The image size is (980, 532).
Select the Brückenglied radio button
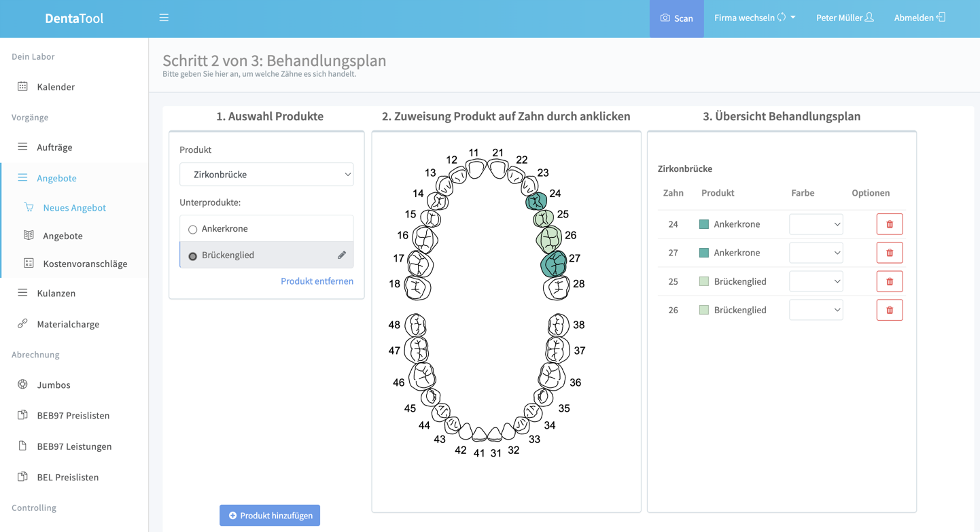pyautogui.click(x=193, y=256)
